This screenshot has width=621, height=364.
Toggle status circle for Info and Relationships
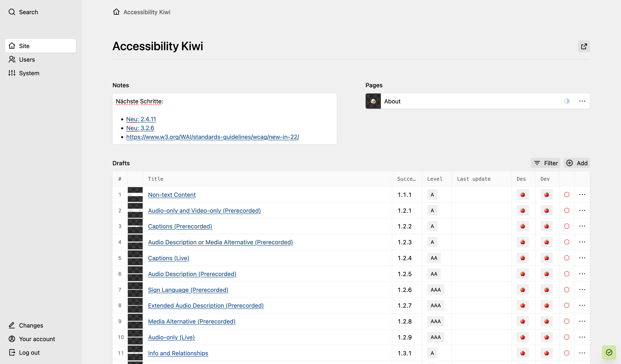tap(567, 353)
